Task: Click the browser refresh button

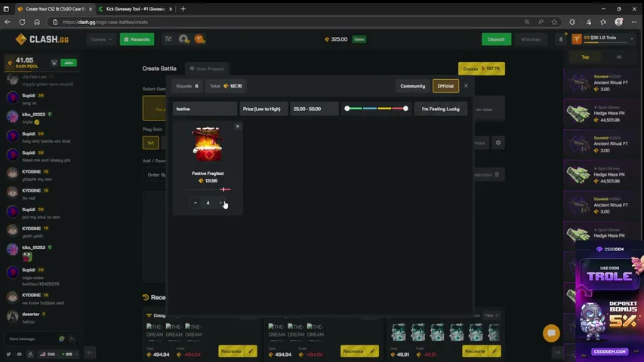Action: pos(22,22)
